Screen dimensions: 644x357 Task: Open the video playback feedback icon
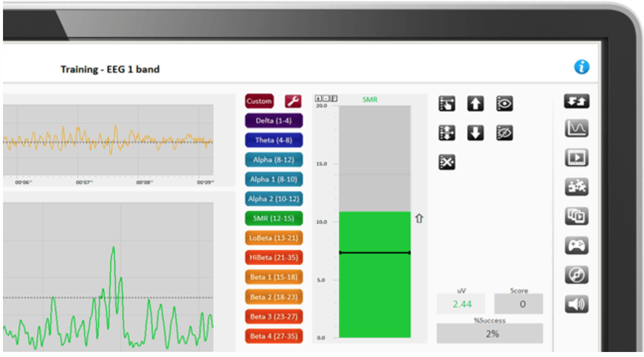[576, 158]
